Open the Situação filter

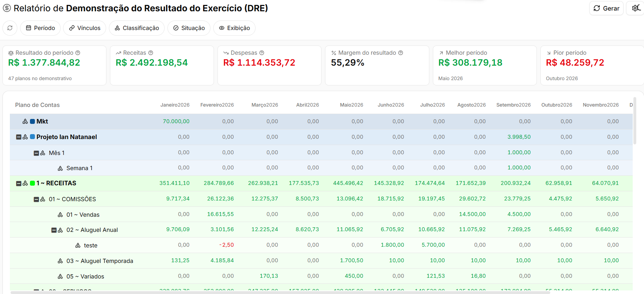click(x=189, y=28)
